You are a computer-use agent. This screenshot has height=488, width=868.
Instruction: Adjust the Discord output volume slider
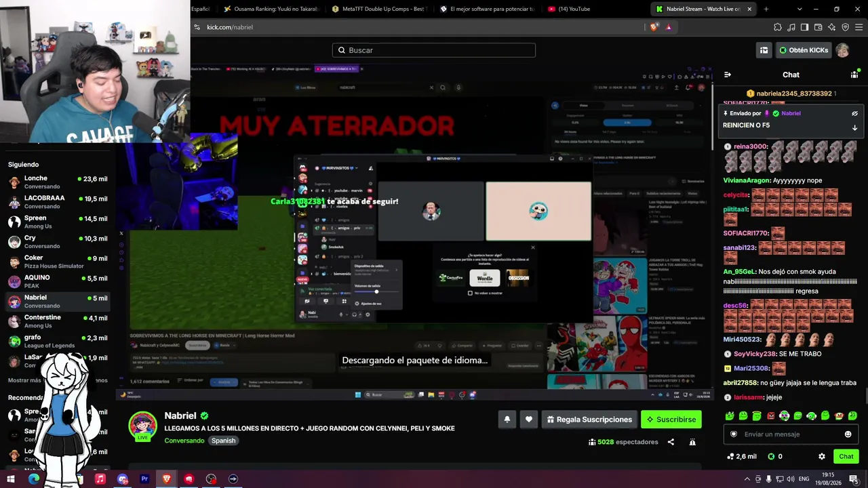point(376,292)
